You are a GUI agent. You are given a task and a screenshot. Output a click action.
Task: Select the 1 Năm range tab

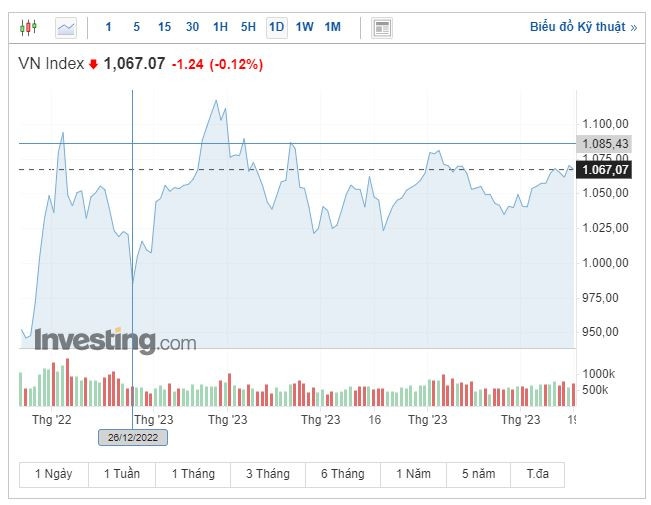pyautogui.click(x=412, y=474)
